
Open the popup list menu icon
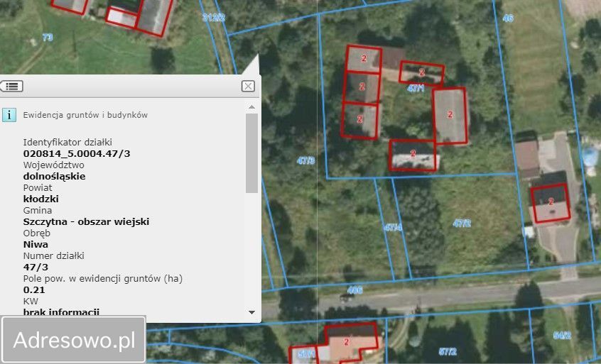click(11, 86)
